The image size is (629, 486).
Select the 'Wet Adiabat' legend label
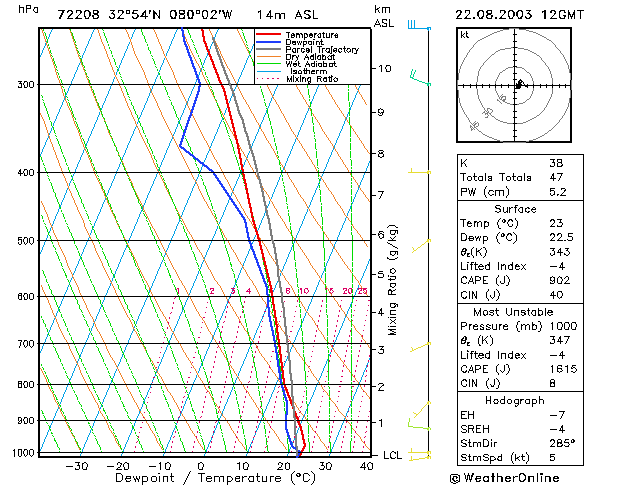[311, 64]
